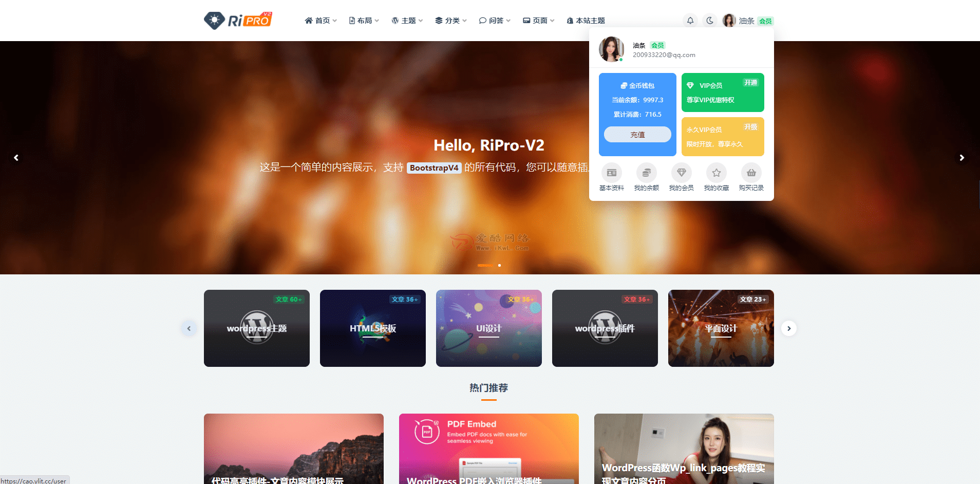The height and width of the screenshot is (484, 980).
Task: Open the 问答 dropdown
Action: tap(494, 21)
